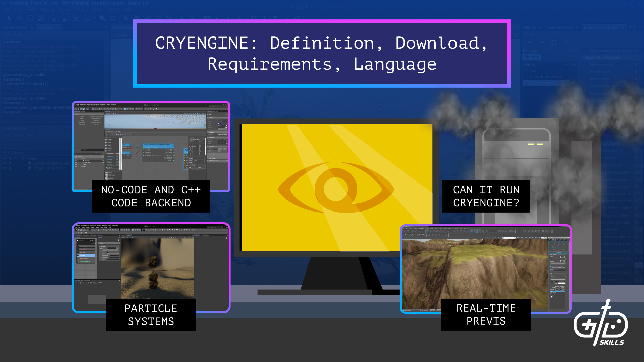Image resolution: width=644 pixels, height=362 pixels.
Task: Activate the Rotate tool in the Sandbox toolbar
Action: tap(30, 18)
